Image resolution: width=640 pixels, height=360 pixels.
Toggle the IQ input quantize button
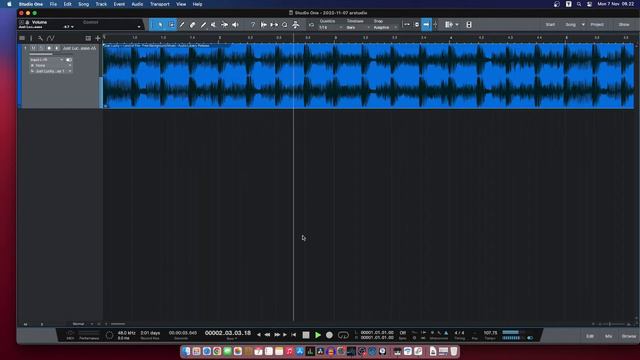coord(311,25)
